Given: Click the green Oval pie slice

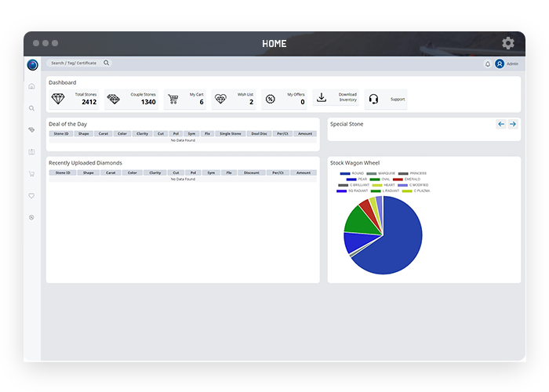Looking at the screenshot, I should point(359,222).
